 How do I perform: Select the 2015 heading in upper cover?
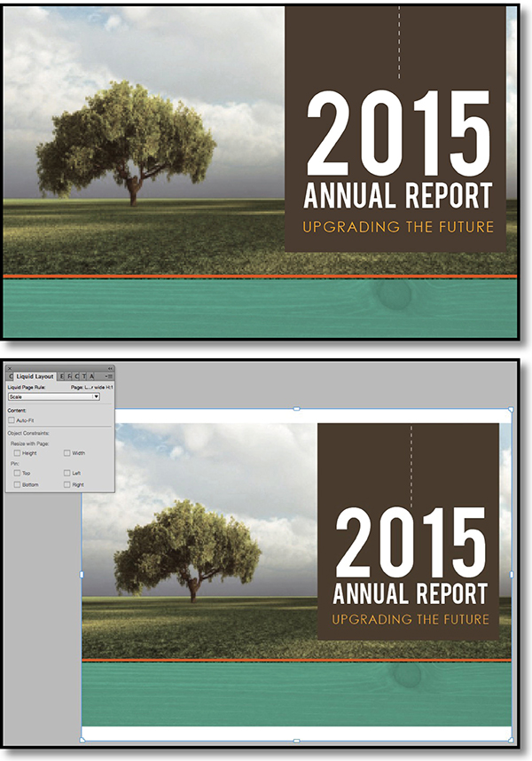click(399, 133)
